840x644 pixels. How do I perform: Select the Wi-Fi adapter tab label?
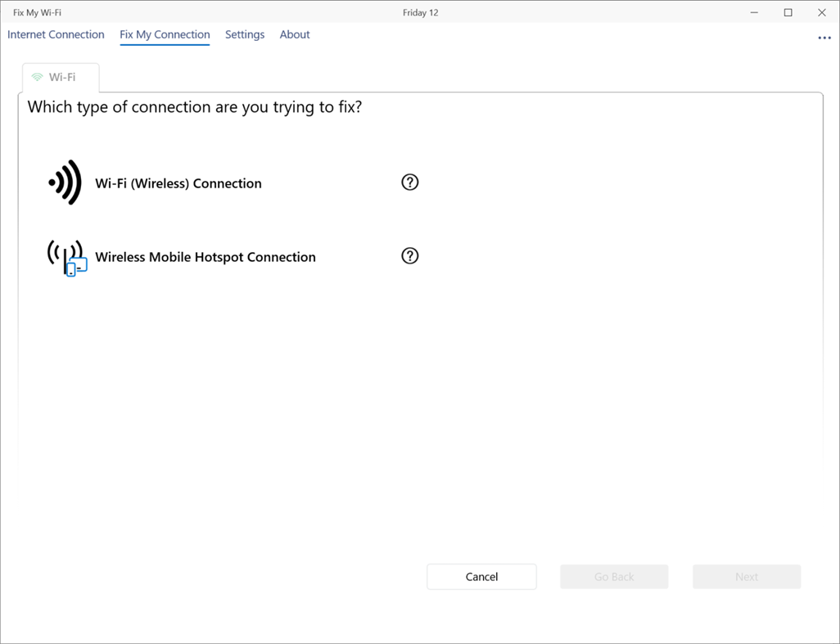tap(62, 78)
